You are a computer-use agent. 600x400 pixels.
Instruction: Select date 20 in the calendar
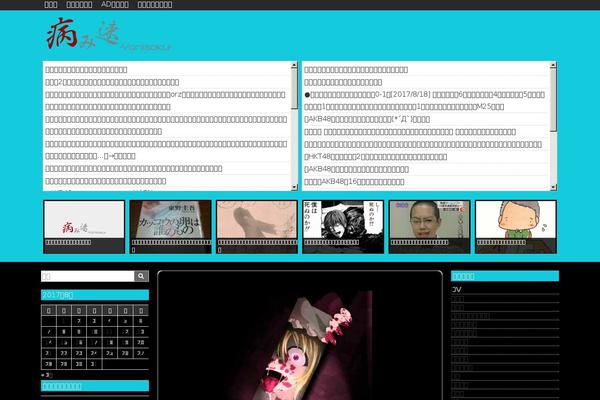tap(141, 342)
